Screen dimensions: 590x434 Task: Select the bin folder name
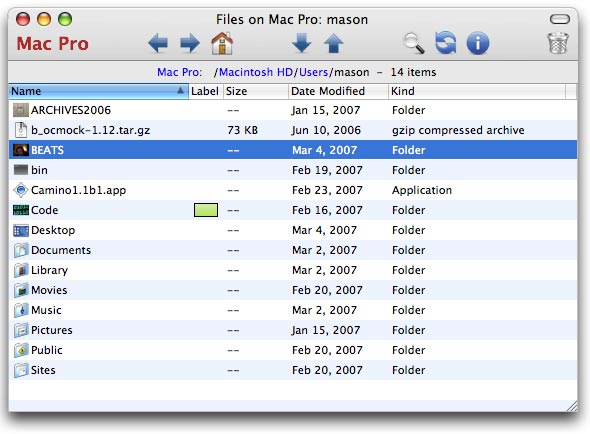(x=39, y=170)
